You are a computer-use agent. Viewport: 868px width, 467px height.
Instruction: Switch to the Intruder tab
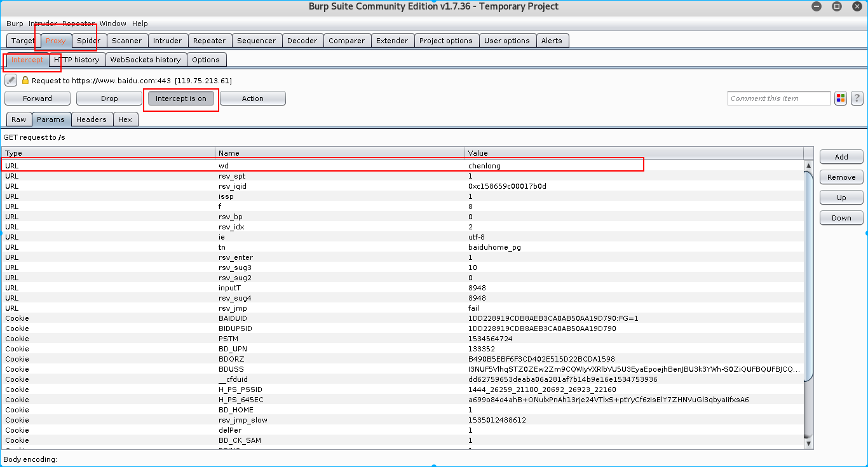click(168, 41)
